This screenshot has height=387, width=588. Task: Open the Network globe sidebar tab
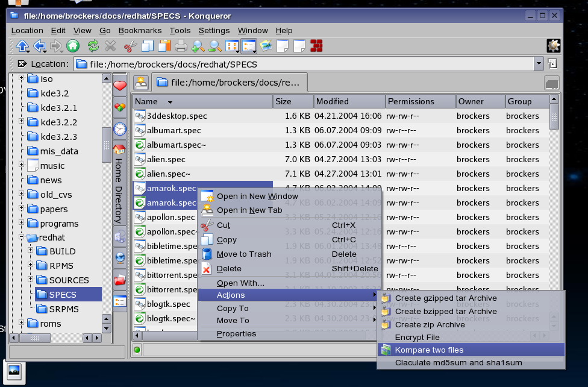[120, 258]
